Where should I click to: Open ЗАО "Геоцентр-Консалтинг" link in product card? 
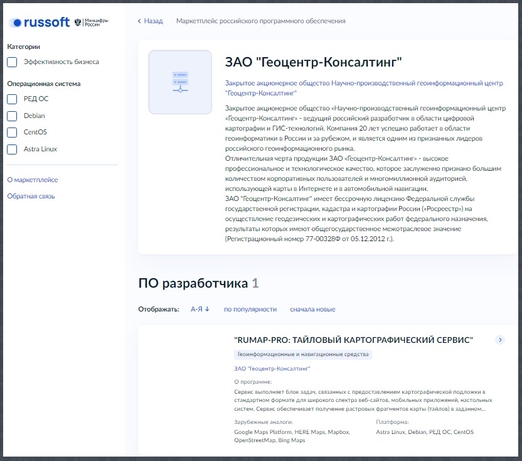[272, 369]
